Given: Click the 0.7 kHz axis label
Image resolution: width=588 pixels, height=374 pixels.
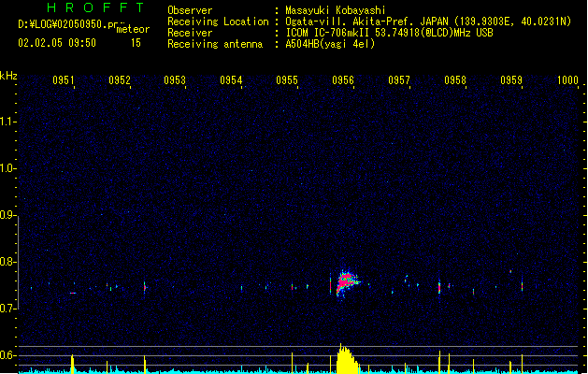Looking at the screenshot, I should [x=7, y=309].
